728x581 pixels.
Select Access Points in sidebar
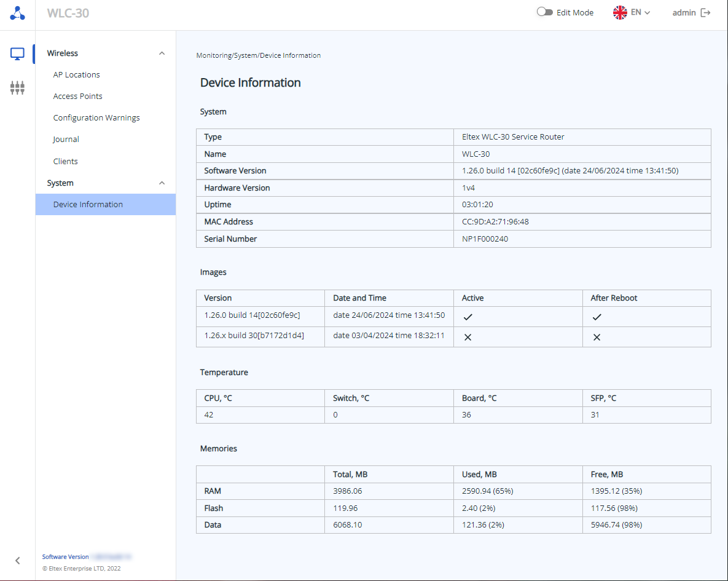(77, 97)
